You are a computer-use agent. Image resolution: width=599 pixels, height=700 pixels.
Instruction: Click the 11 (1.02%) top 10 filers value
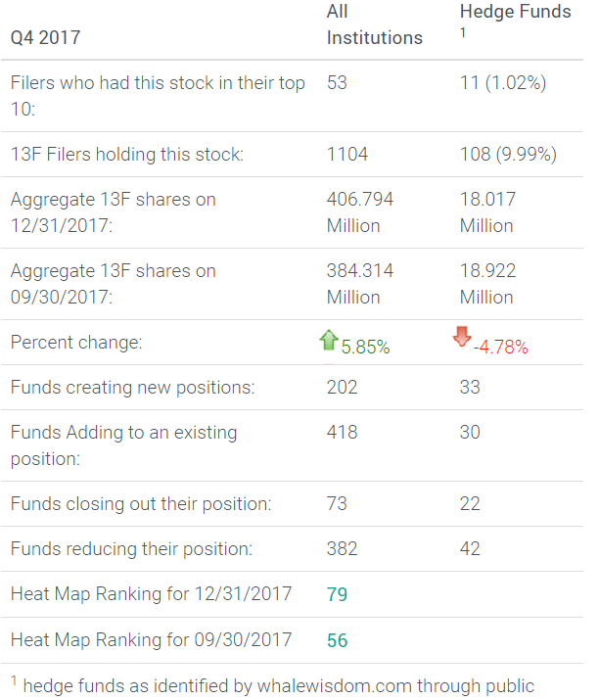point(502,83)
